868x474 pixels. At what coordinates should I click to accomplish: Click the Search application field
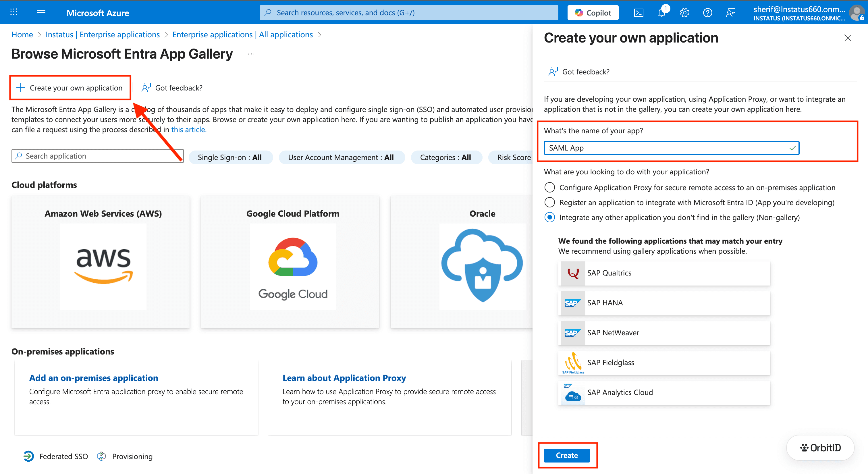97,156
